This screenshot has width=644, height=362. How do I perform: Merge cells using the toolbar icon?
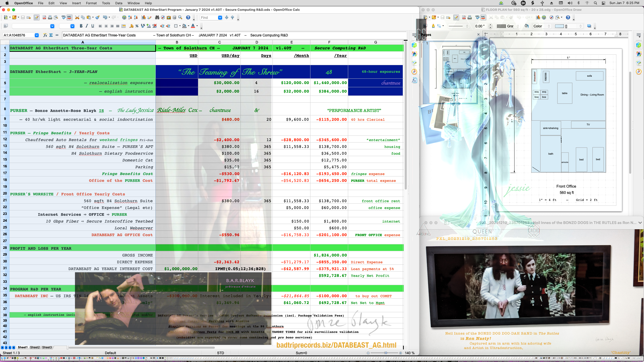[x=124, y=26]
